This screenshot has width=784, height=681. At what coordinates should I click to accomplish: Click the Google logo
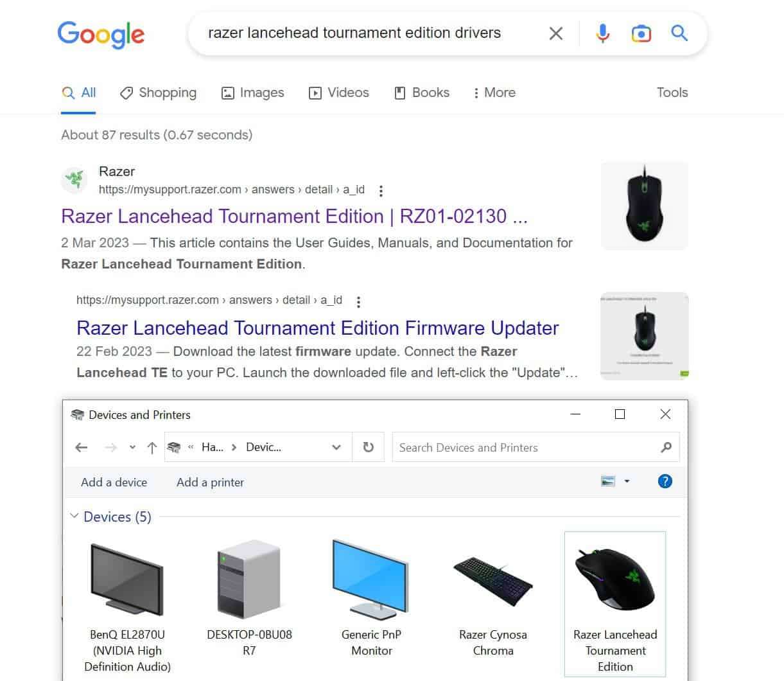[101, 35]
